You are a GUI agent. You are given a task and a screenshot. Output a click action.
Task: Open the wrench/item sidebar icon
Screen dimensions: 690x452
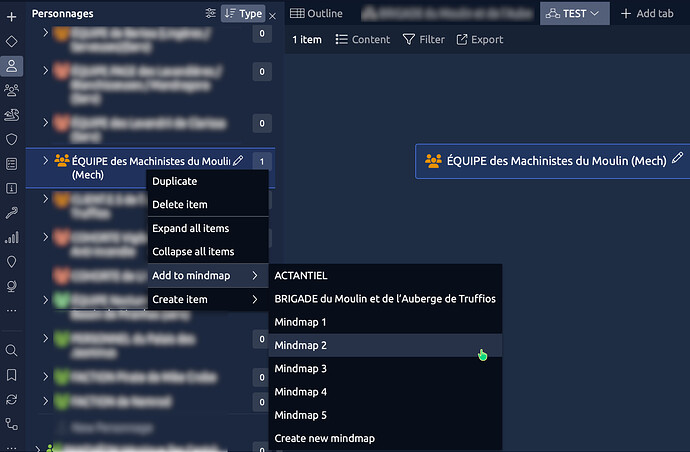(11, 213)
